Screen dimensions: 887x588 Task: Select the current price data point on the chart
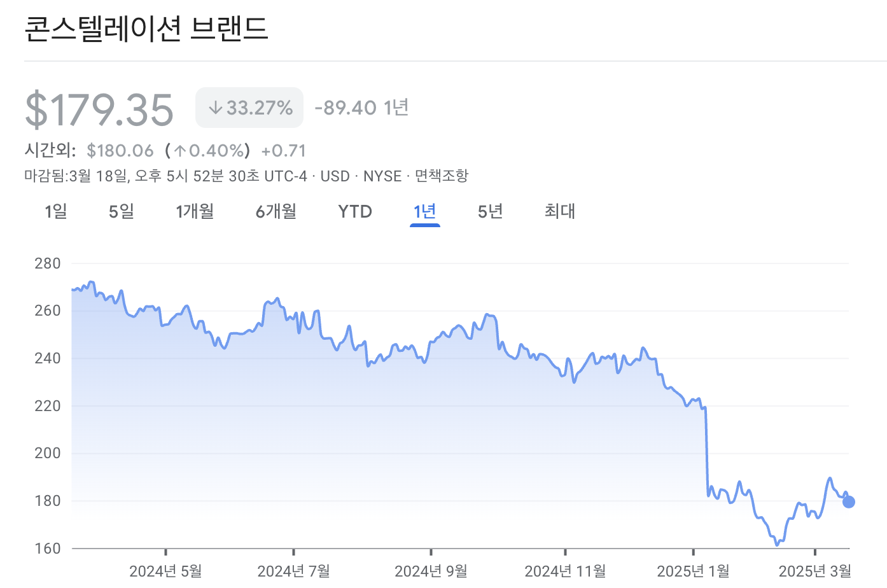(848, 502)
